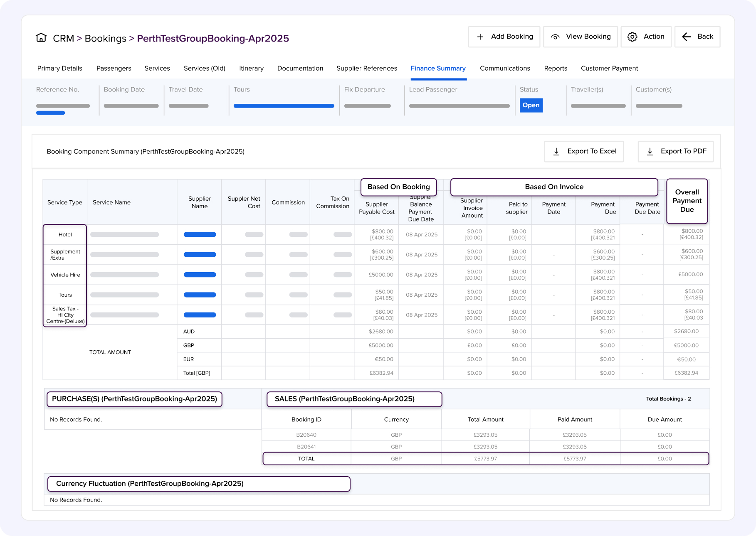Click the Supplement /Extra service type cell
Viewport: 756px width, 536px height.
(65, 255)
